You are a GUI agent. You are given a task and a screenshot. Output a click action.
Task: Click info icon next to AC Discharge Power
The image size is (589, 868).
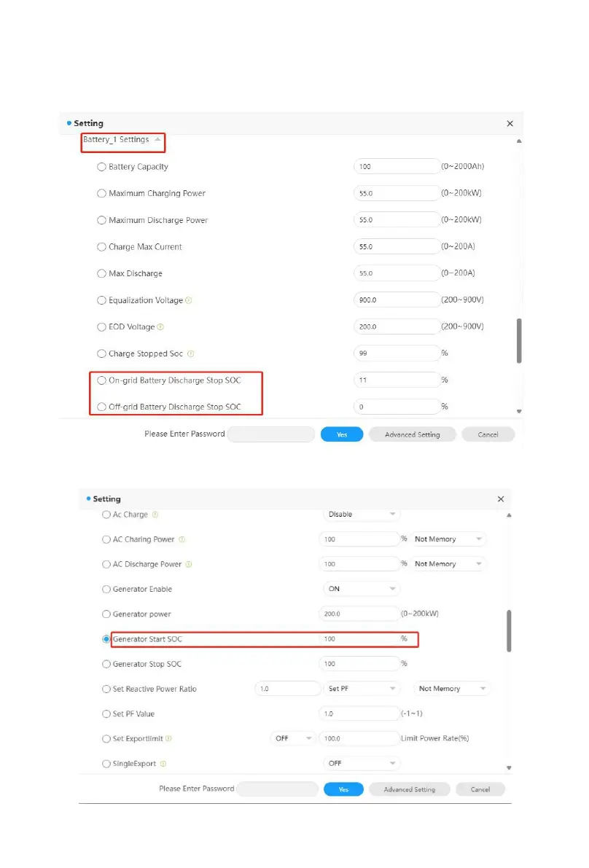coord(189,565)
